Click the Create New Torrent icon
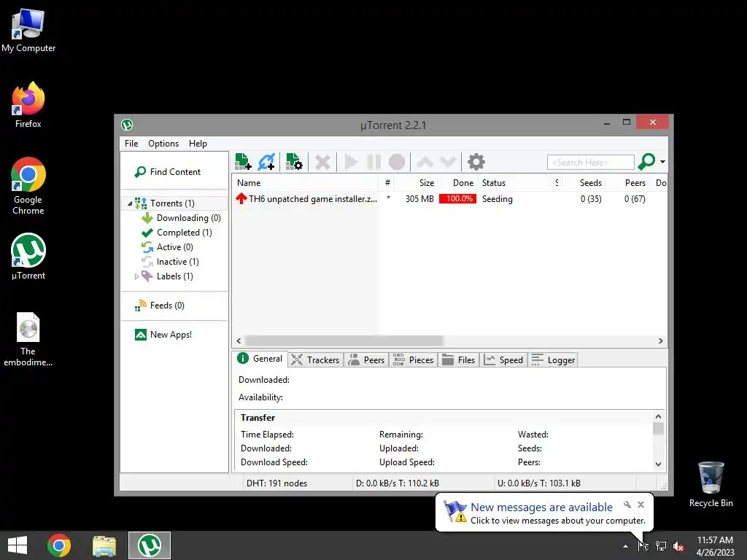Viewport: 747px width, 560px height. [294, 162]
